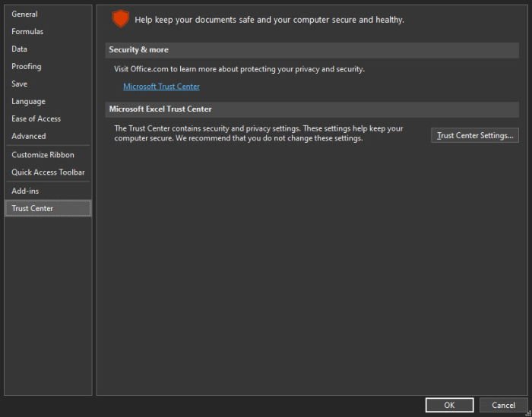
Task: Select the Save category
Action: 20,84
